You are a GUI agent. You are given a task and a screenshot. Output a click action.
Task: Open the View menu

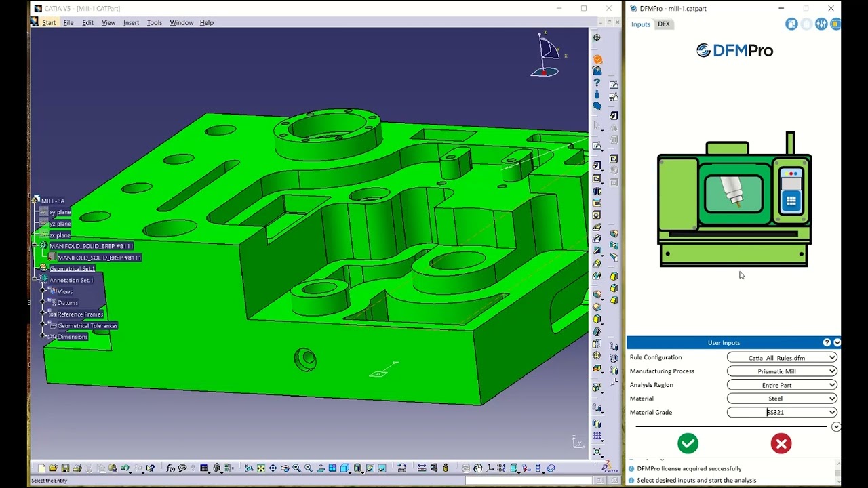108,22
